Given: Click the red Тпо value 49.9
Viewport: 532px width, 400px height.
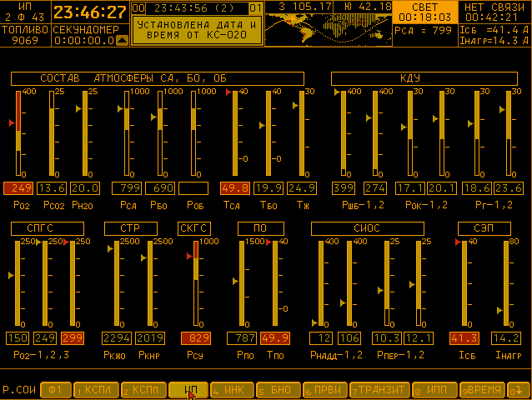Looking at the screenshot, I should coord(275,338).
